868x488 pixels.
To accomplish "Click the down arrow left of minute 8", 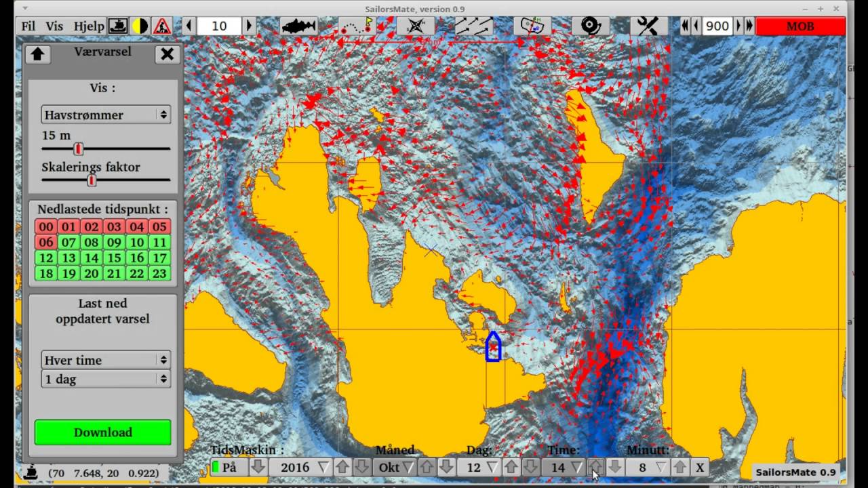I will tap(614, 468).
